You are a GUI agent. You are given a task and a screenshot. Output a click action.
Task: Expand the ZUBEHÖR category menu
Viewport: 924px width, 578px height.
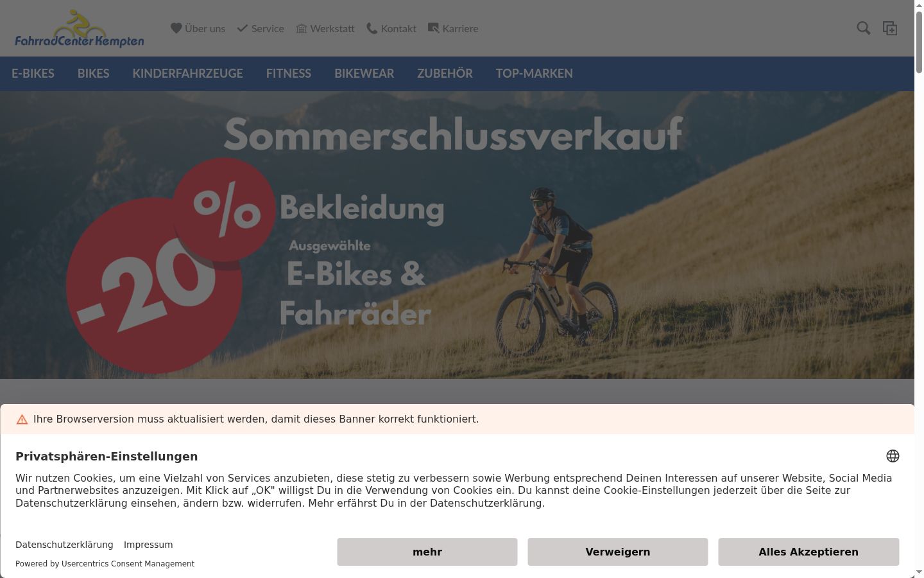coord(445,73)
